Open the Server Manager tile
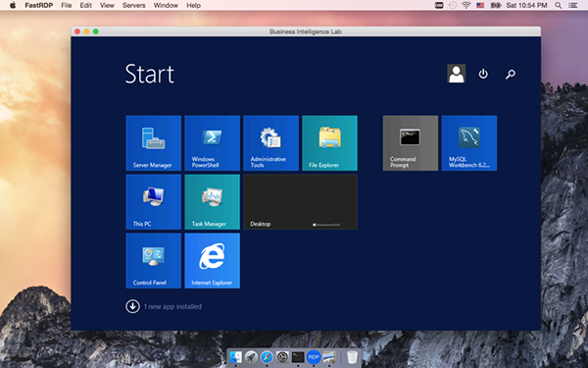588x368 pixels. point(154,143)
